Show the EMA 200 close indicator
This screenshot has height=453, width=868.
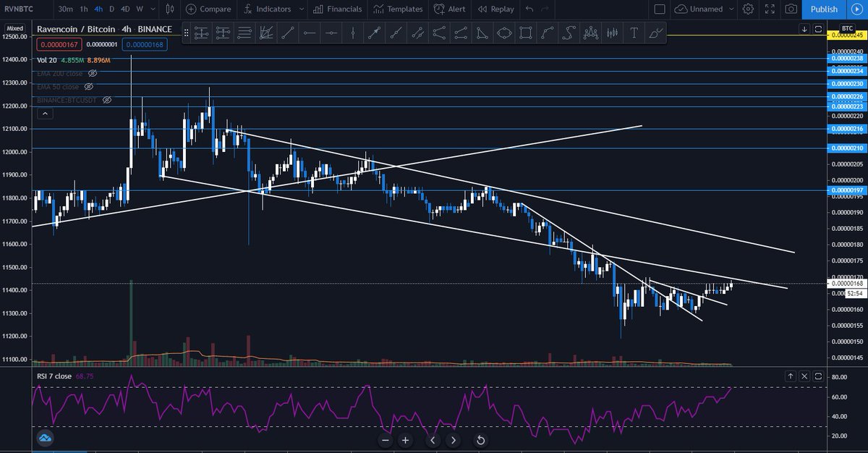(93, 73)
